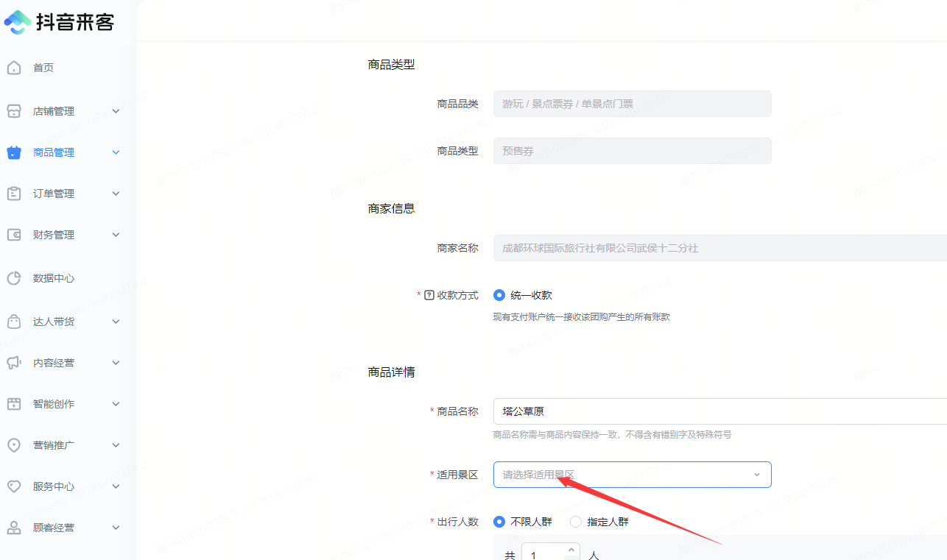Screen dimensions: 947x560
Task: Click the 收款方式 help question icon
Action: click(429, 295)
